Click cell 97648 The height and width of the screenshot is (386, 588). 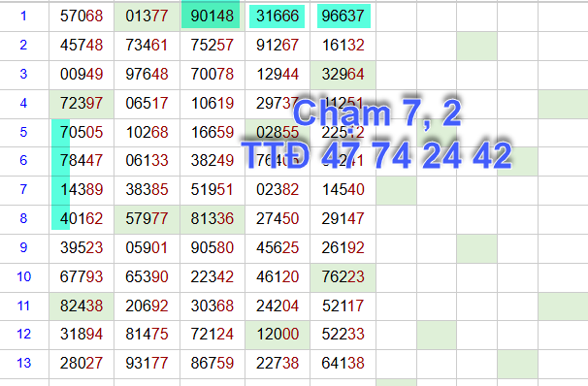pyautogui.click(x=147, y=75)
